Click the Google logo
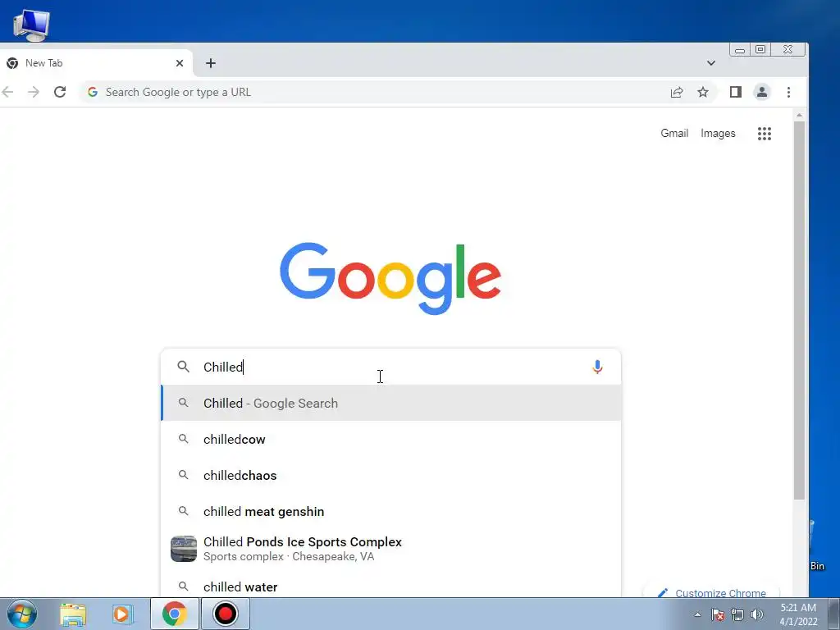The width and height of the screenshot is (840, 630). [x=390, y=279]
